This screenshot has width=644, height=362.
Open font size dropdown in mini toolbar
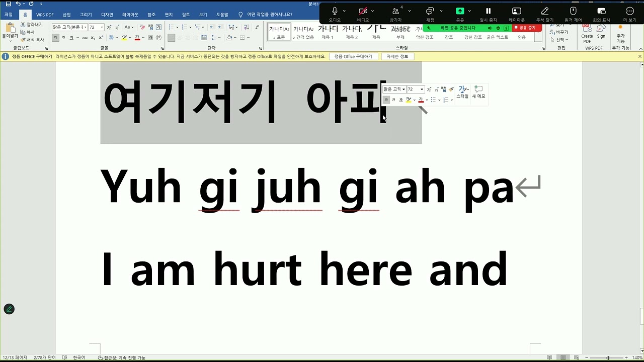point(422,89)
